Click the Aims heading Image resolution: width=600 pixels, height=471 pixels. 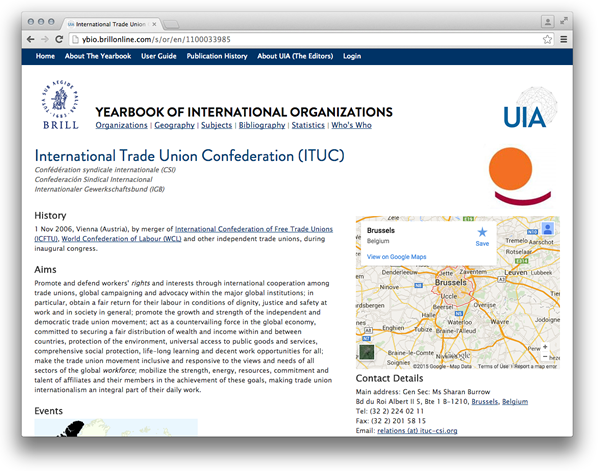click(x=45, y=269)
